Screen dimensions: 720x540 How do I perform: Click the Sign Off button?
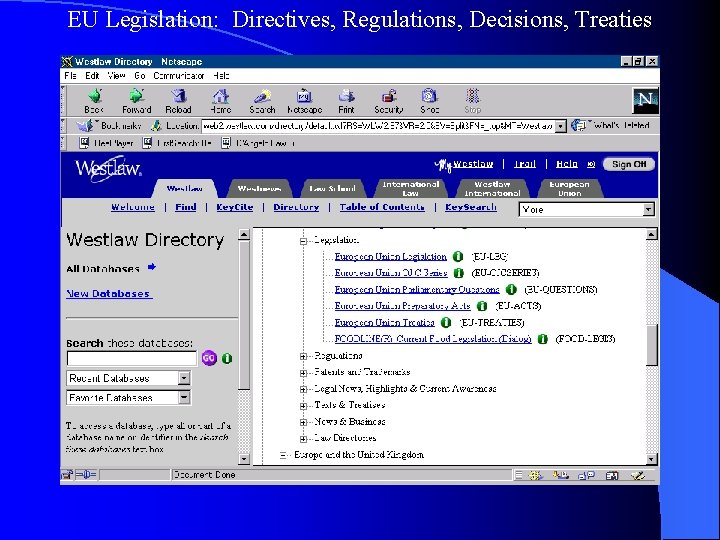(x=629, y=164)
